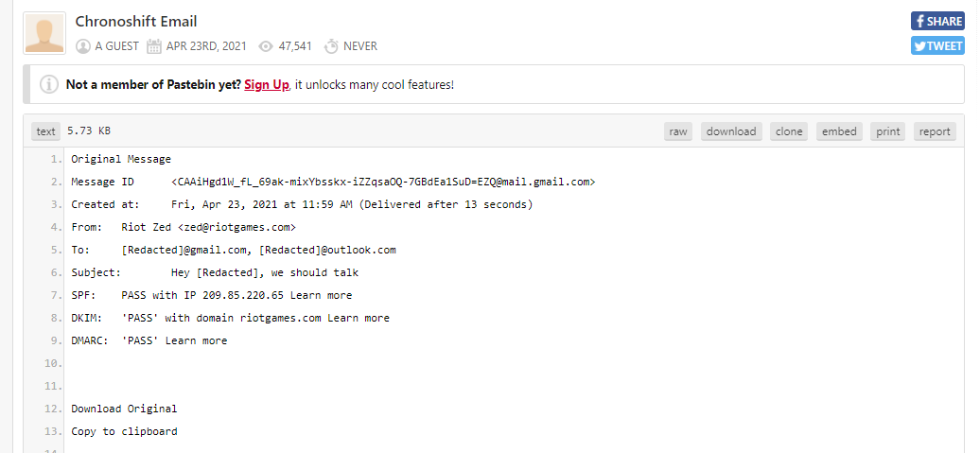The height and width of the screenshot is (453, 980).
Task: Tweet this paste via Twitter button
Action: click(937, 45)
